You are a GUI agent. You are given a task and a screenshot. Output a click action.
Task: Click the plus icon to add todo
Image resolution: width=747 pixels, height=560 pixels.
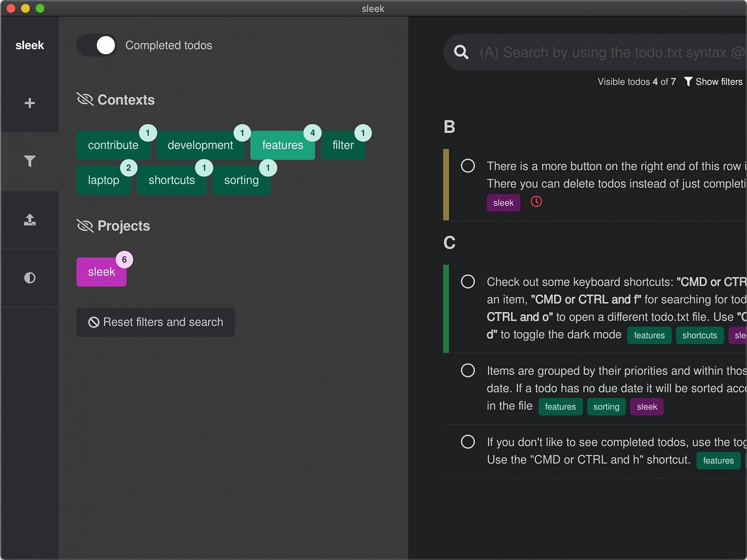tap(29, 103)
